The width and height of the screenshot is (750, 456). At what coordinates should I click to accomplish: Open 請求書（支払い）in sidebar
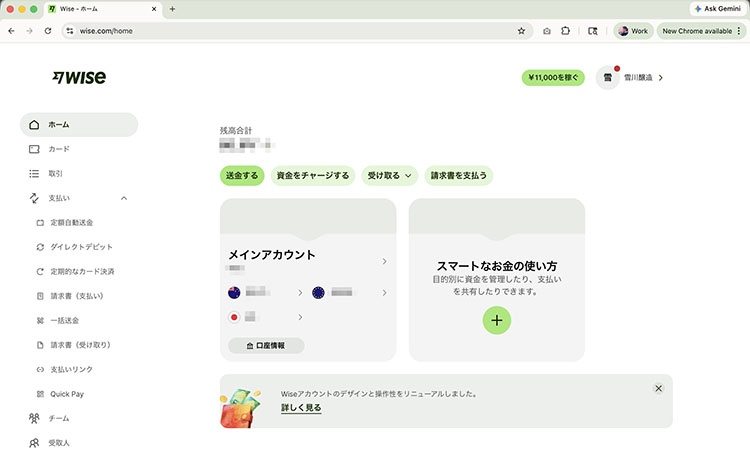[79, 296]
